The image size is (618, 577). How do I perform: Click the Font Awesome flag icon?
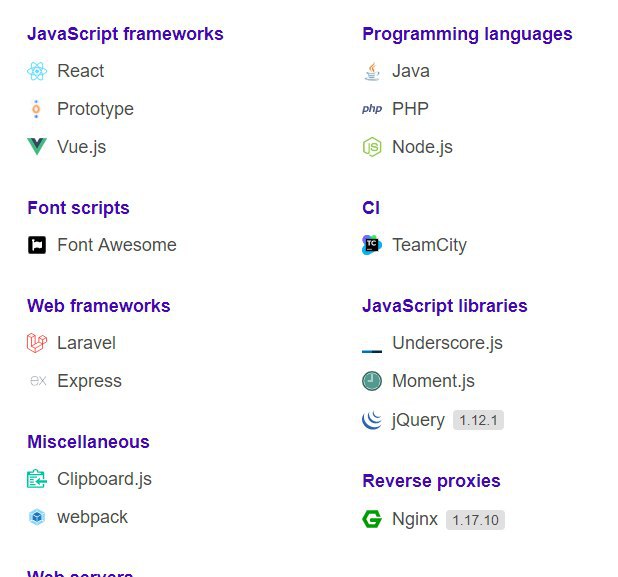[37, 245]
